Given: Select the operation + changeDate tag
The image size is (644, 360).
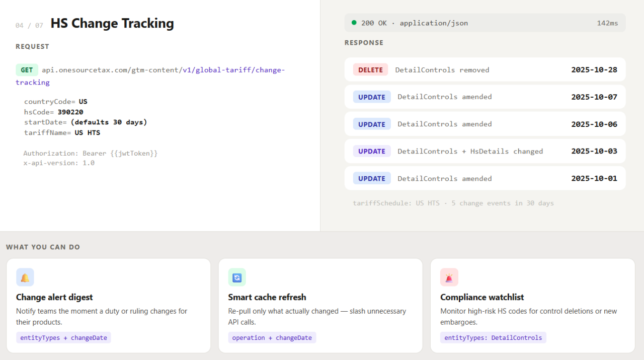Looking at the screenshot, I should (x=272, y=338).
